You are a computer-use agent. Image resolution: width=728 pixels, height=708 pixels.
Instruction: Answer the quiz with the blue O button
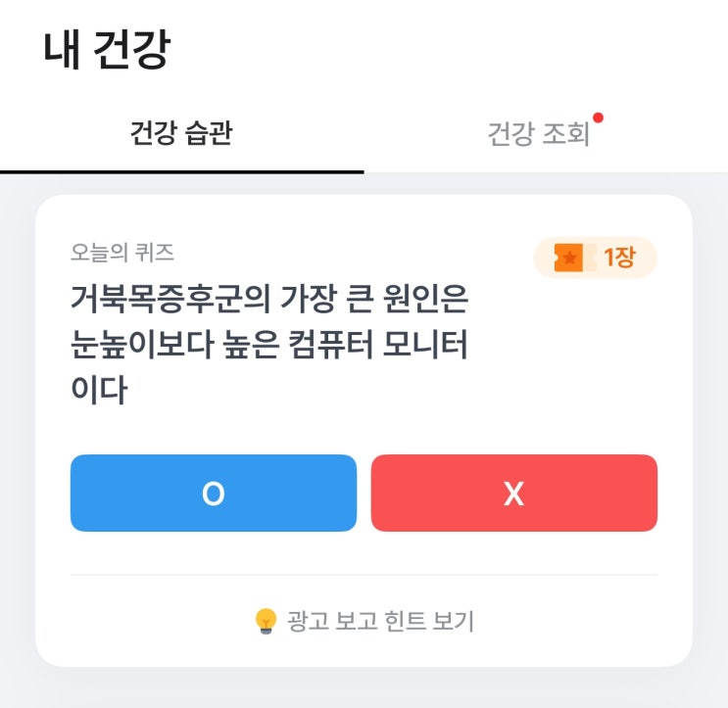coord(213,493)
